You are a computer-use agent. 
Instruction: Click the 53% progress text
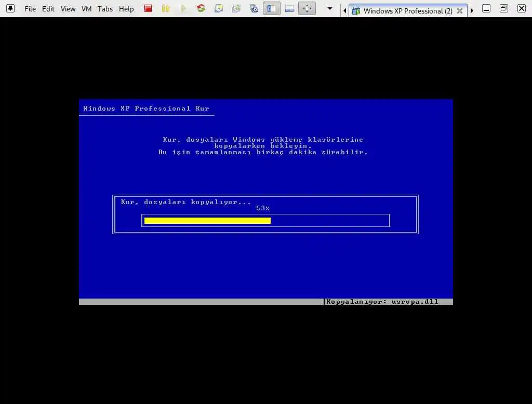(x=263, y=208)
